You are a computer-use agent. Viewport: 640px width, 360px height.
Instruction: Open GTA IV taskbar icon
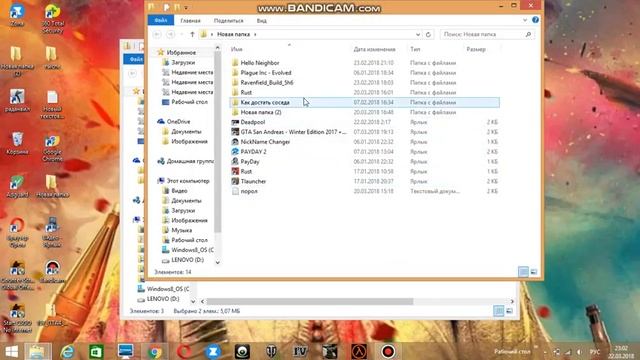click(x=300, y=351)
